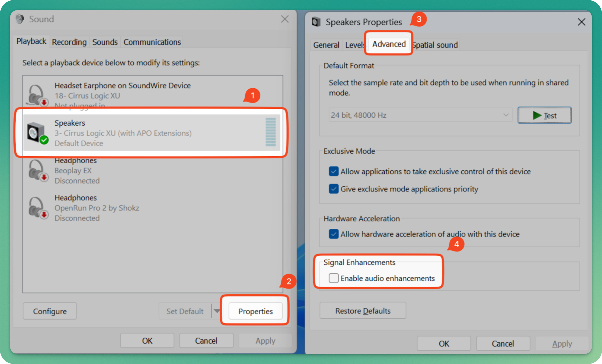Open the Spatial sound tab
This screenshot has height=364, width=602.
436,45
